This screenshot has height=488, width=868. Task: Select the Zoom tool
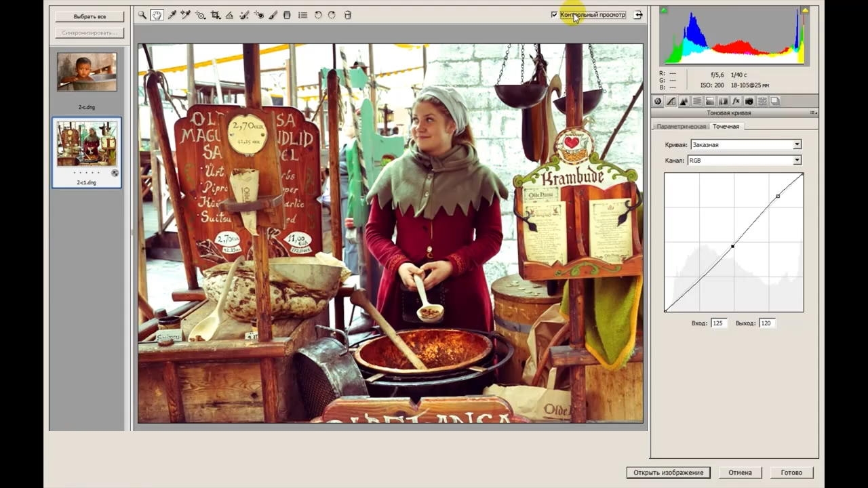(142, 15)
